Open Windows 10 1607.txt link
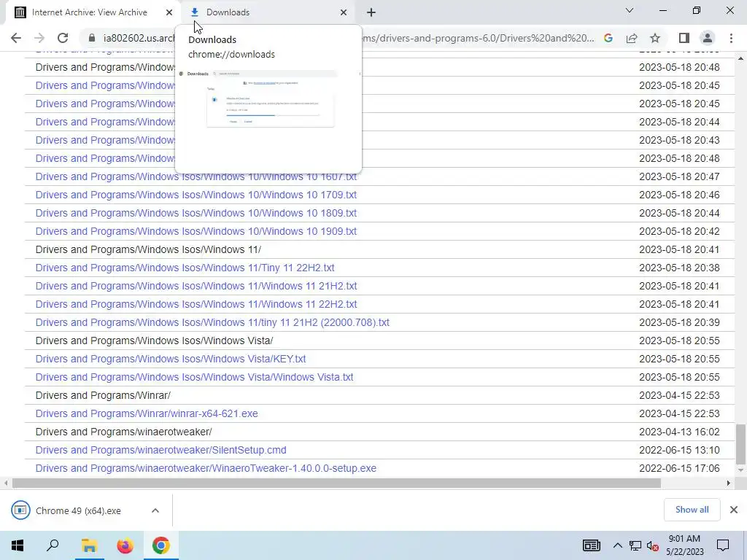Image resolution: width=747 pixels, height=560 pixels. pos(196,176)
